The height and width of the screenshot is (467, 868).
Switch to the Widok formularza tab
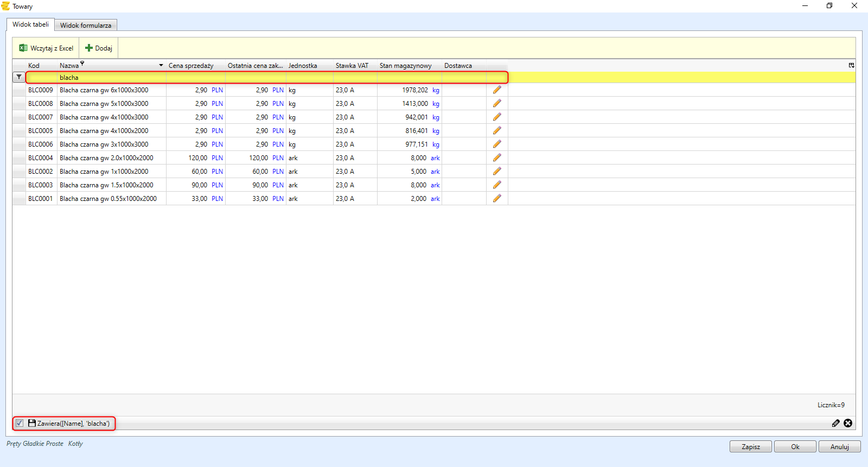click(x=86, y=25)
